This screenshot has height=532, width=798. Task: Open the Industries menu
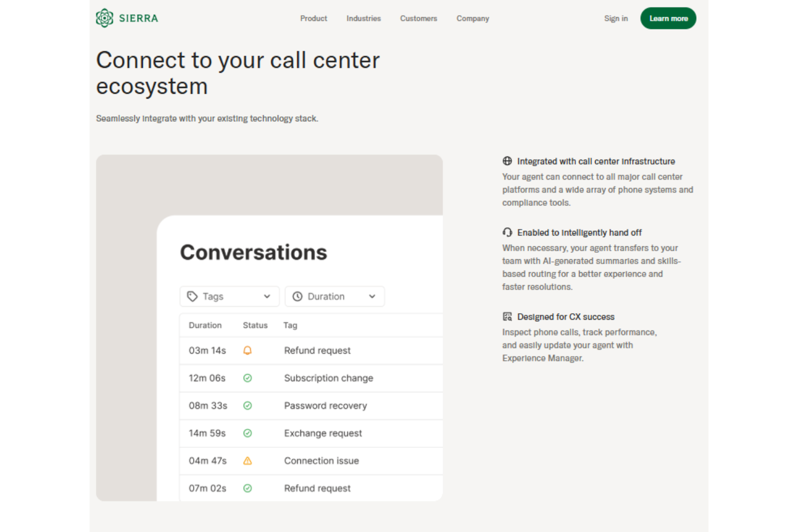(363, 18)
